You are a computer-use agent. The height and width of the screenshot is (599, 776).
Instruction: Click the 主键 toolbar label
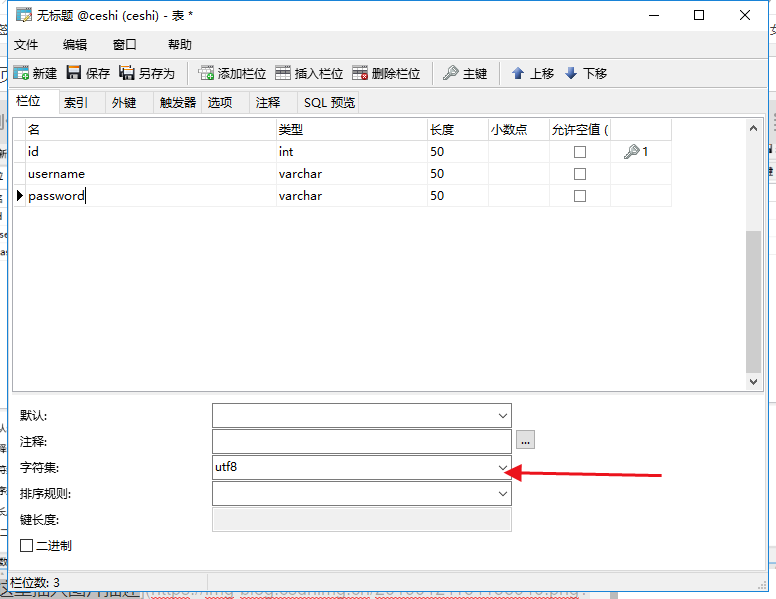(475, 73)
